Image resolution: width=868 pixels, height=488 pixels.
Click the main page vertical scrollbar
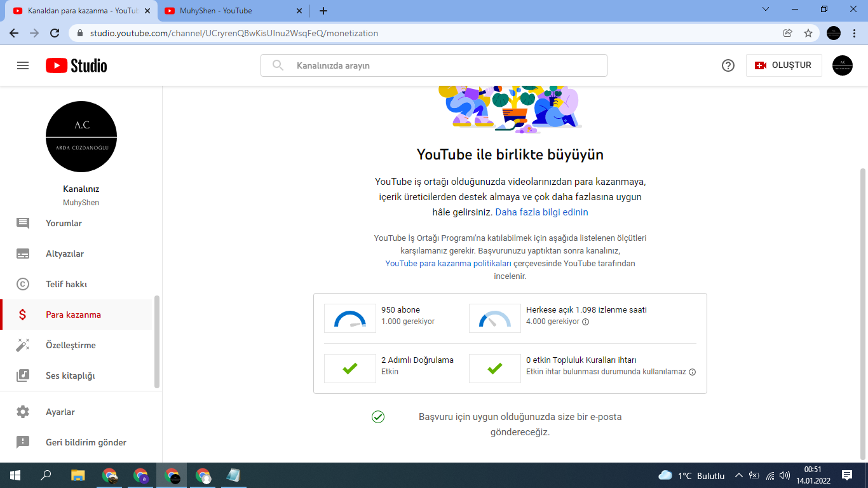[x=862, y=314]
